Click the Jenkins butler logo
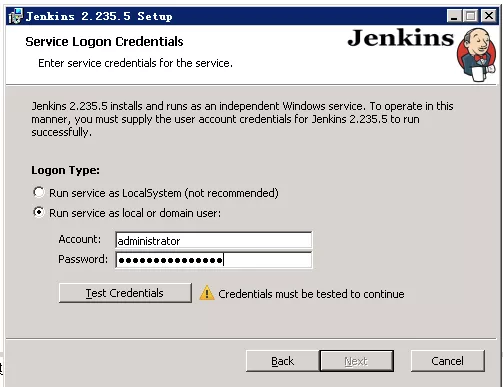Viewport: 503px width, 387px height. 477,55
